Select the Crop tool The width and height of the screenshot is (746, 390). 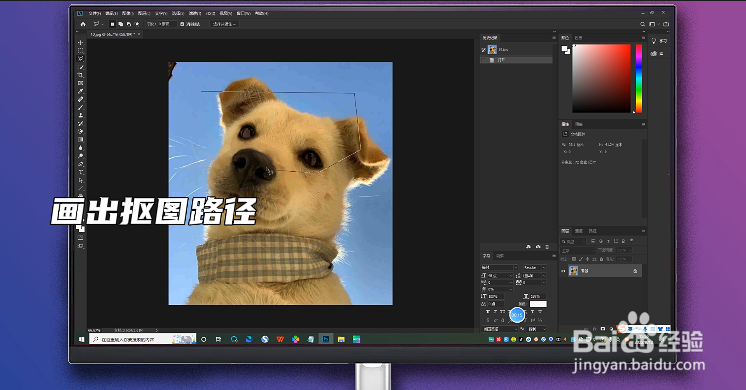coord(80,75)
